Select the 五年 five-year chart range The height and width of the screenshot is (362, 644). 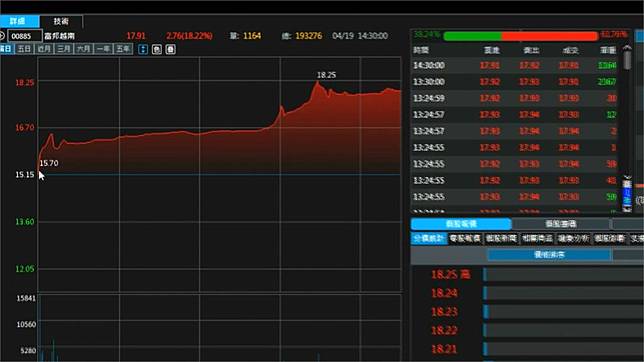coord(123,49)
